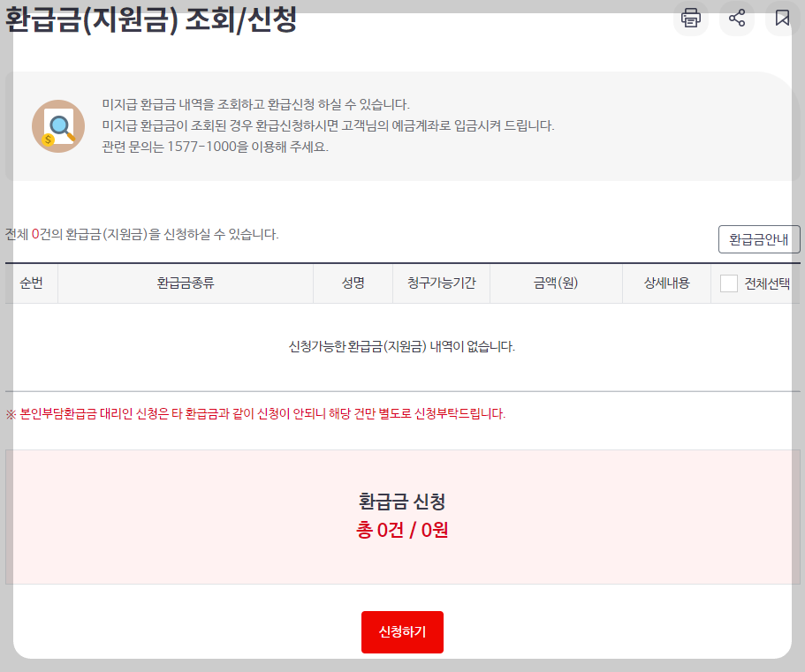The width and height of the screenshot is (805, 672).
Task: Click the 금액(원) column header
Action: coord(556,283)
